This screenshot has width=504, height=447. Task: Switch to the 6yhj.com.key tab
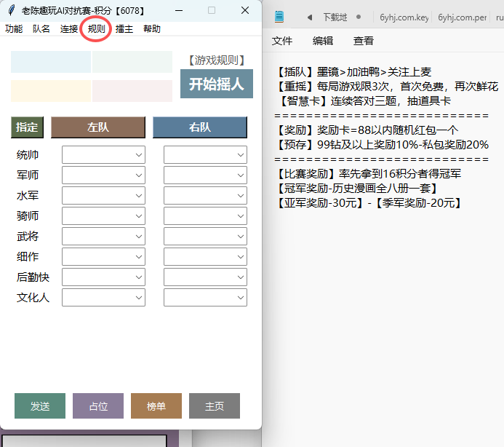[404, 17]
